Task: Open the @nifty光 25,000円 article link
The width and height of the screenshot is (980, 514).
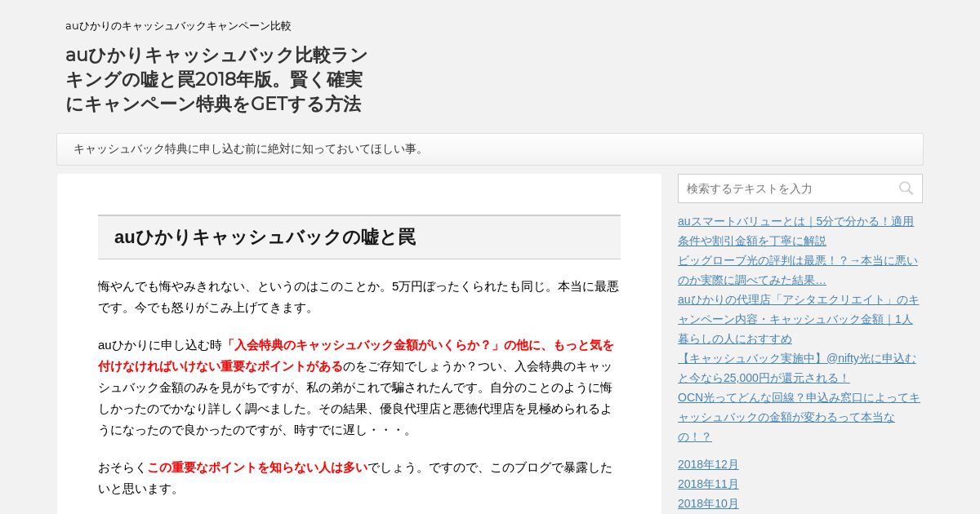Action: click(x=797, y=368)
